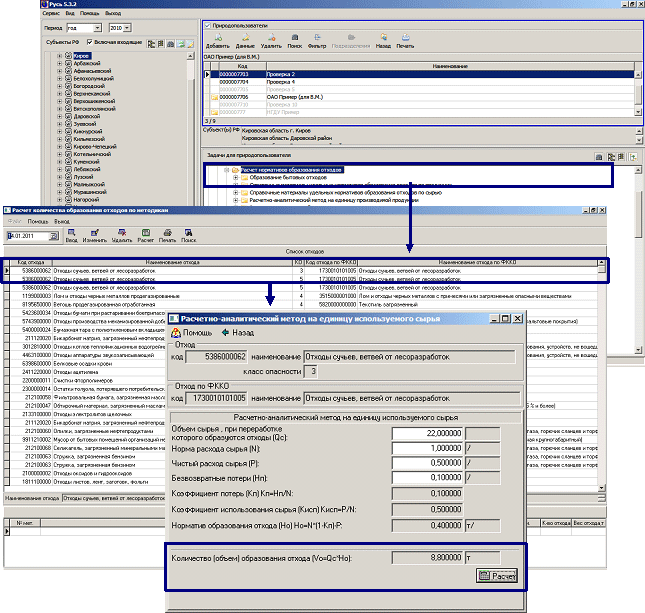Collapse the Расчет нормативов образования отходов folder

(226, 170)
